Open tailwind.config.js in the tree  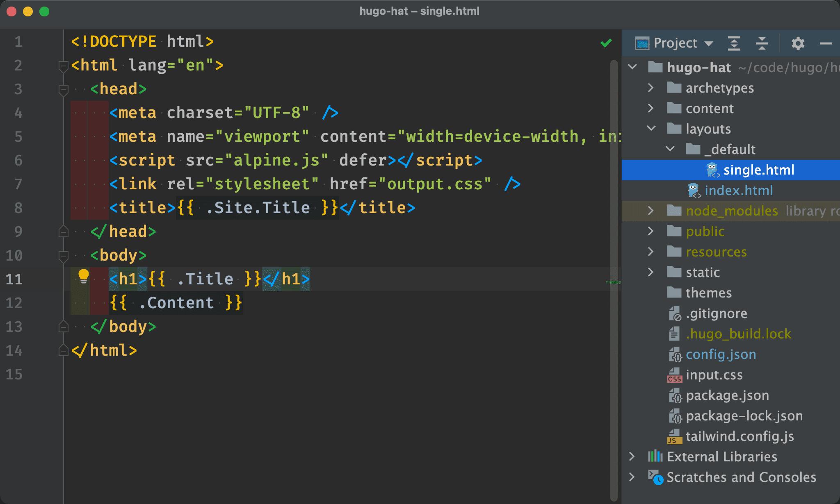[x=740, y=436]
